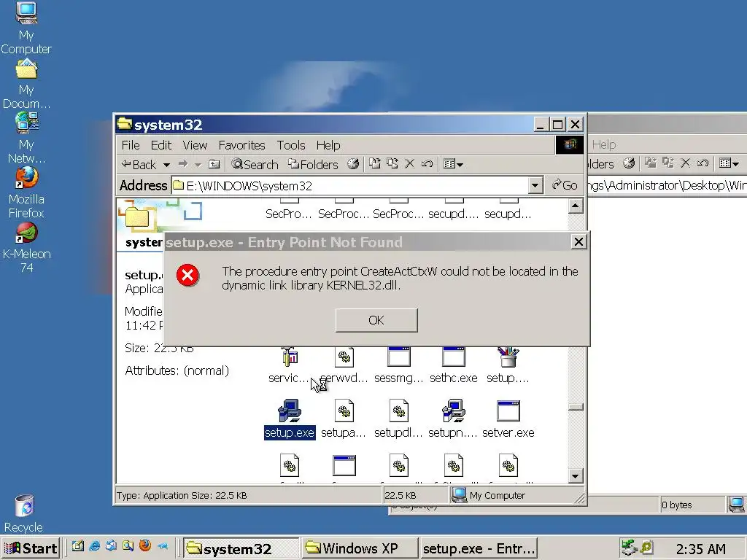Open History in the system32 toolbar
747x560 pixels.
pos(353,164)
